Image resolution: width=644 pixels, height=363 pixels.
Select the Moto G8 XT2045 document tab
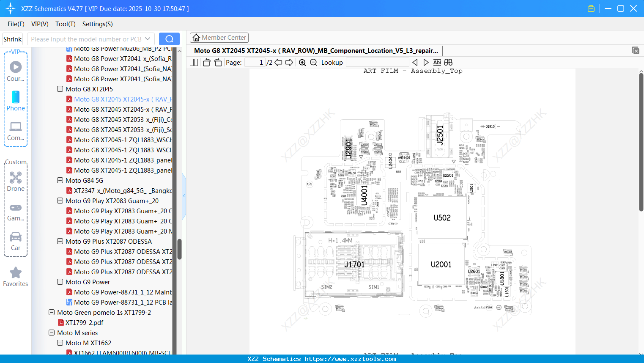click(316, 51)
